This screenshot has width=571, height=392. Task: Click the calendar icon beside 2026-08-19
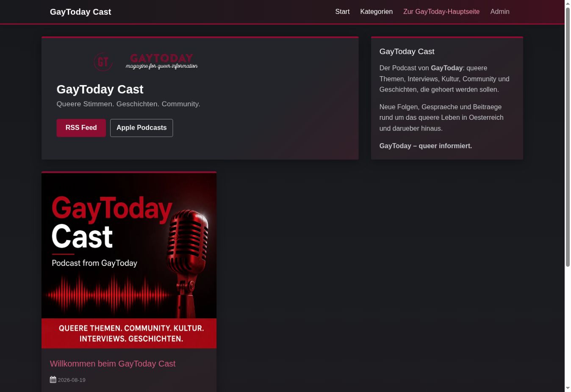click(x=53, y=380)
